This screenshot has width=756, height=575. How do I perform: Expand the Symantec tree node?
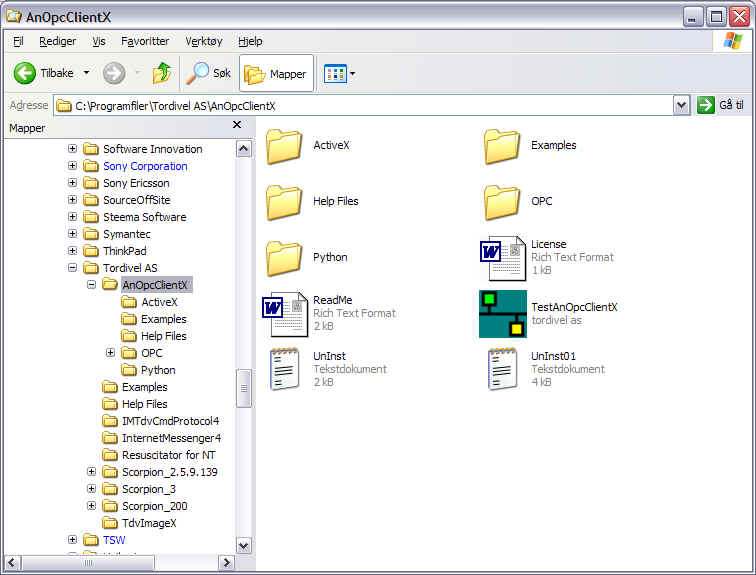tap(72, 233)
